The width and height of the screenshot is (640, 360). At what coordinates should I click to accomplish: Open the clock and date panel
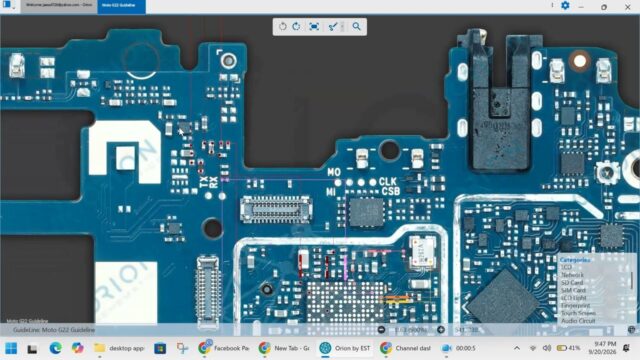pyautogui.click(x=602, y=348)
